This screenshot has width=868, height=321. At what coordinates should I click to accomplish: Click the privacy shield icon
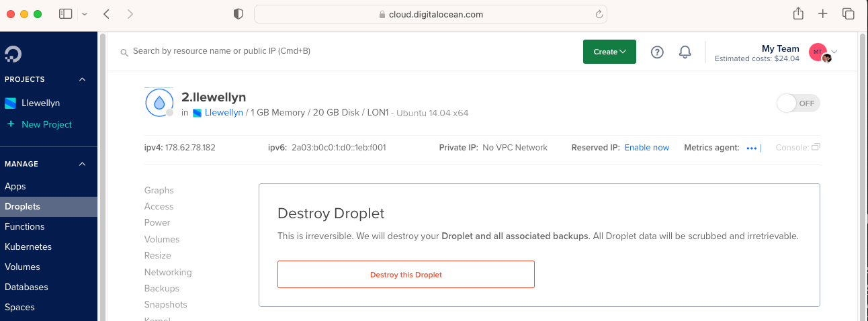[x=238, y=14]
